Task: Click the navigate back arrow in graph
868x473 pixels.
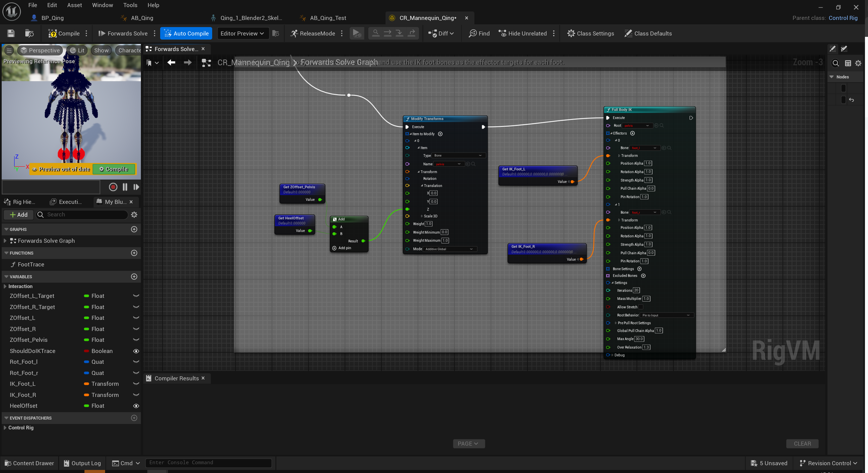Action: 171,63
